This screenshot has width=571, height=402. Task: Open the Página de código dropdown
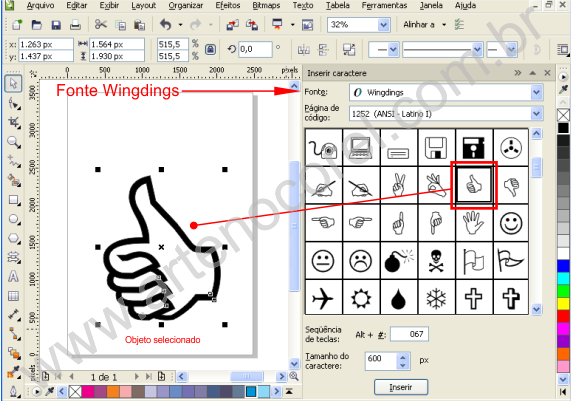536,114
